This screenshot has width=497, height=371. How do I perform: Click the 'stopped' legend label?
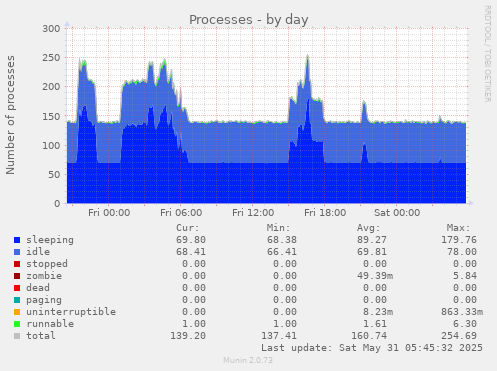[x=47, y=264]
